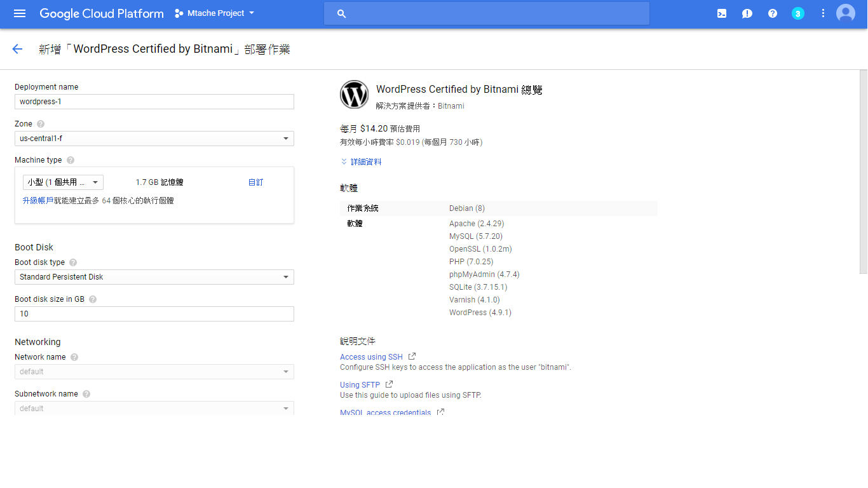This screenshot has width=868, height=488.
Task: Open the three-dot settings menu
Action: [x=823, y=13]
